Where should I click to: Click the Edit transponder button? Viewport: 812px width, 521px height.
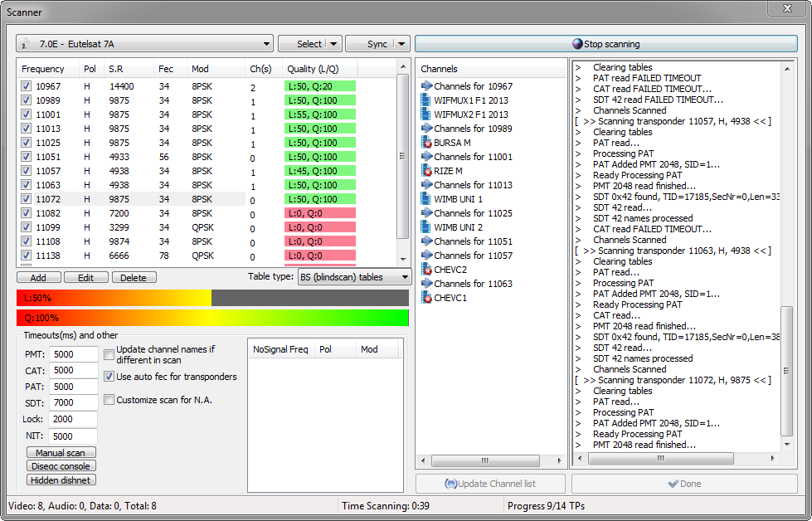point(86,278)
